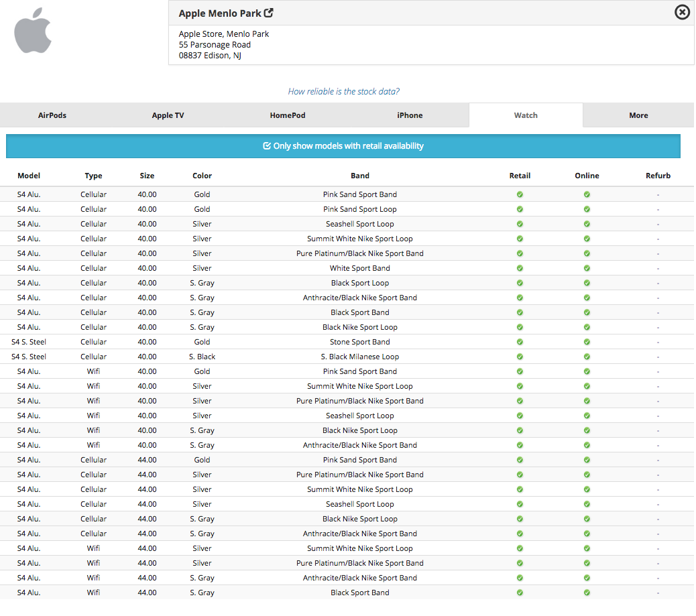Click online checkmark for Cellular 40.00 S. Gray Black Sport Band

(x=587, y=313)
